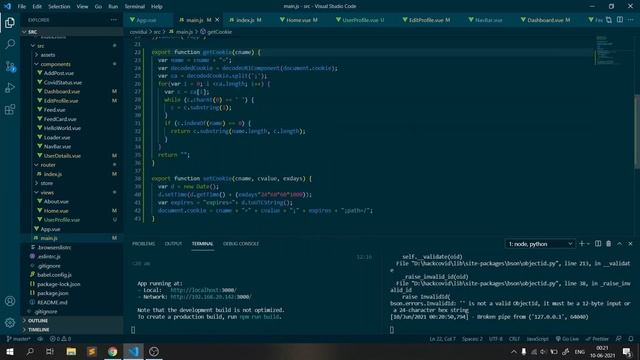Click the editor vertical scrollbar

coord(637,131)
